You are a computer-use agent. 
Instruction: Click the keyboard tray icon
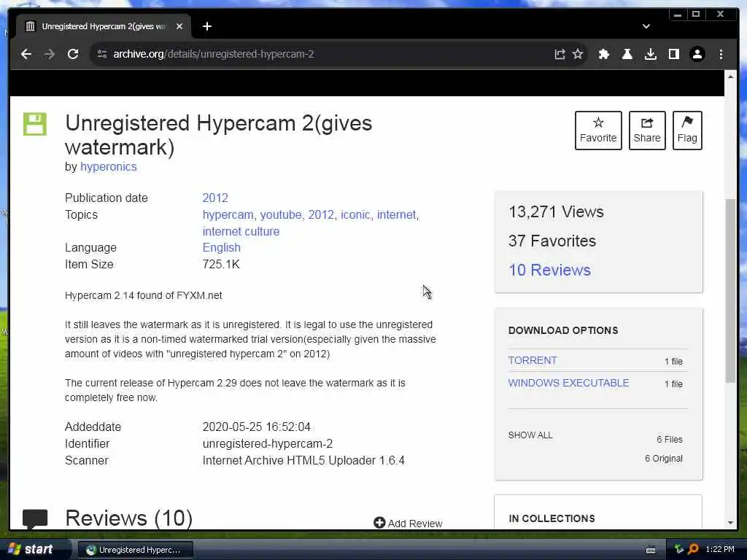tap(651, 550)
